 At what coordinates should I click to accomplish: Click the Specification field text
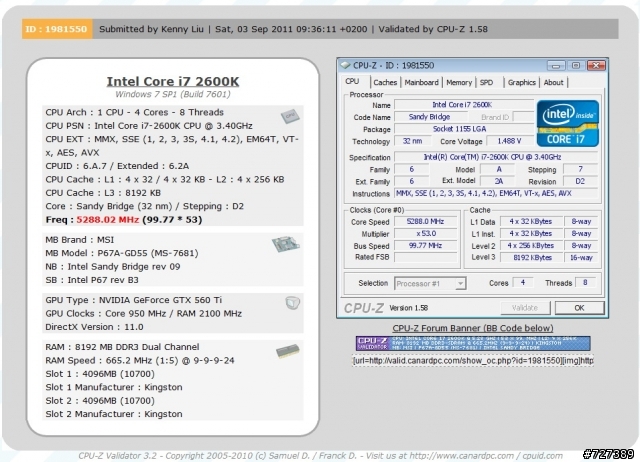point(496,157)
